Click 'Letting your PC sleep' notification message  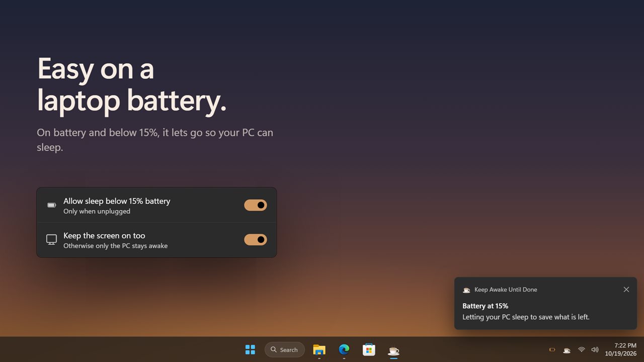tap(526, 317)
